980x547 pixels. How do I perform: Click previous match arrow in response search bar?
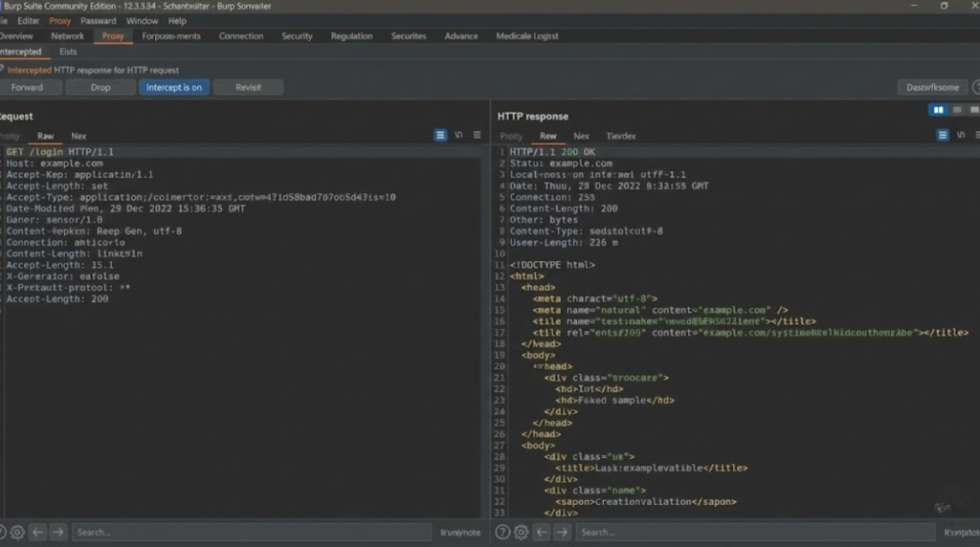click(543, 532)
